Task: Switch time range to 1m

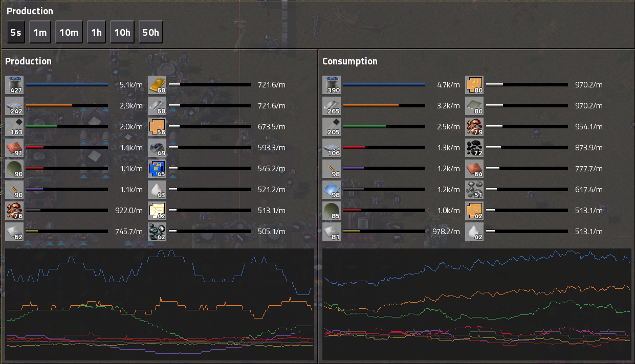Action: pyautogui.click(x=40, y=33)
